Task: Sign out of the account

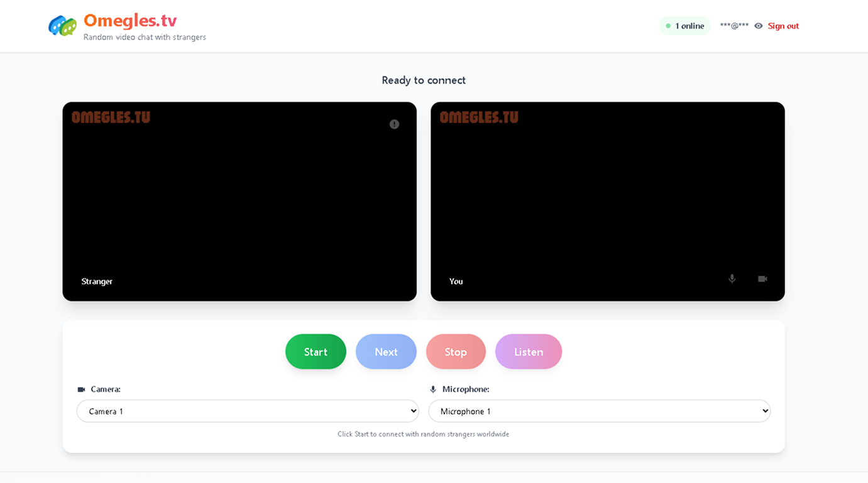Action: coord(783,26)
